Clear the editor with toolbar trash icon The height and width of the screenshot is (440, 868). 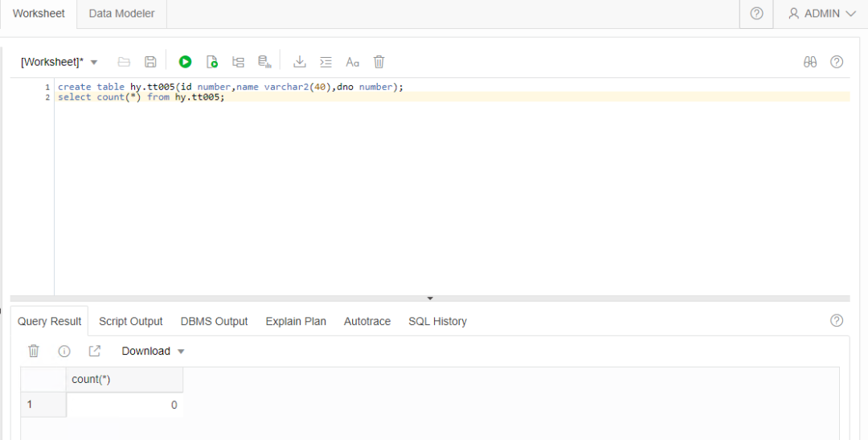pos(379,62)
